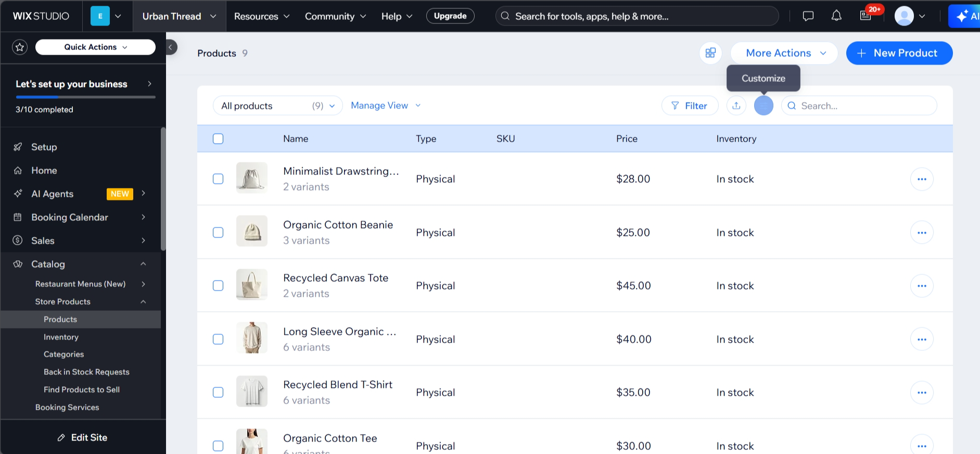Expand the More Actions dropdown

(x=784, y=53)
